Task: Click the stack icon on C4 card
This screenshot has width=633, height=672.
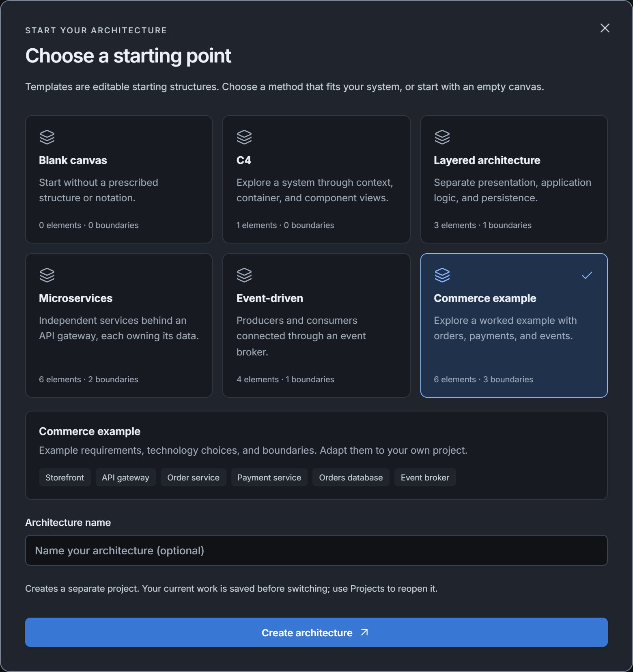Action: [x=244, y=137]
